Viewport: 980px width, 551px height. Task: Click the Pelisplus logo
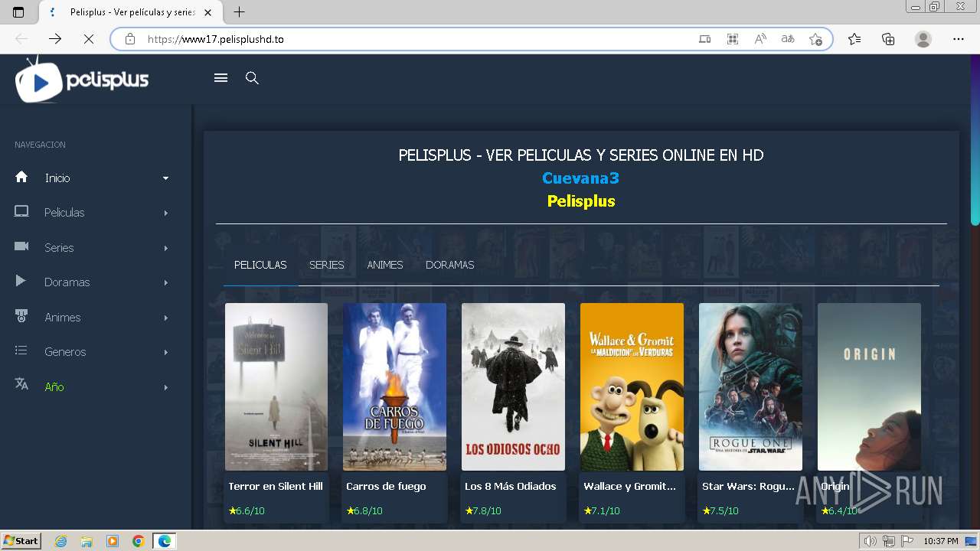tap(82, 80)
